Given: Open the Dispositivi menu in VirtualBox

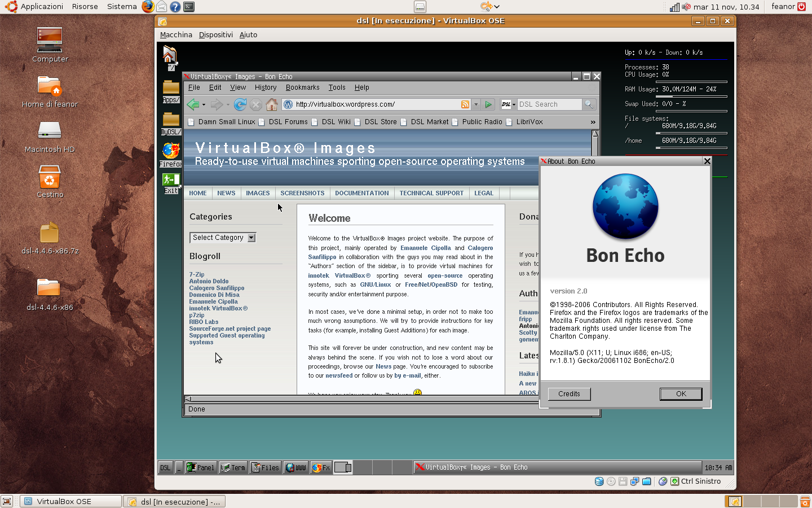Looking at the screenshot, I should point(215,34).
